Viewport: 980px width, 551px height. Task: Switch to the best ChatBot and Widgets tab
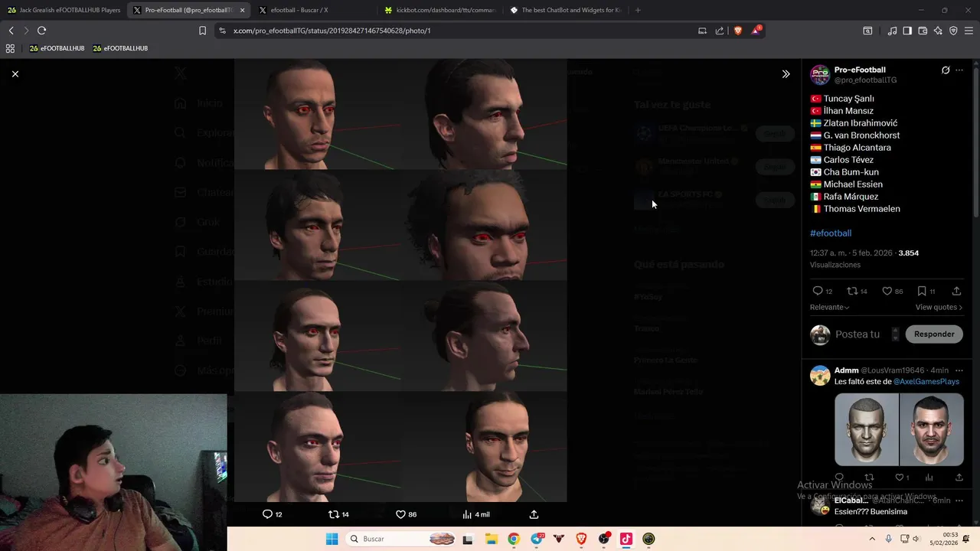coord(566,10)
